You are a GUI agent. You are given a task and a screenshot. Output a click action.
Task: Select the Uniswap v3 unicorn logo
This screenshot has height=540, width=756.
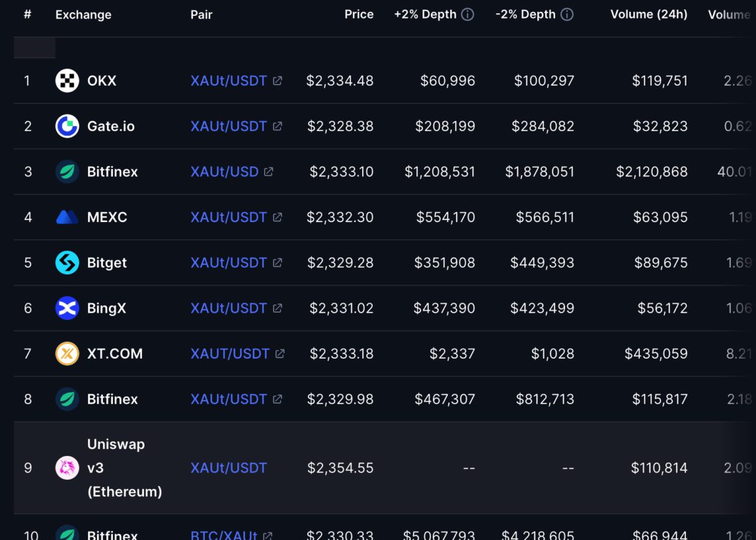(66, 468)
